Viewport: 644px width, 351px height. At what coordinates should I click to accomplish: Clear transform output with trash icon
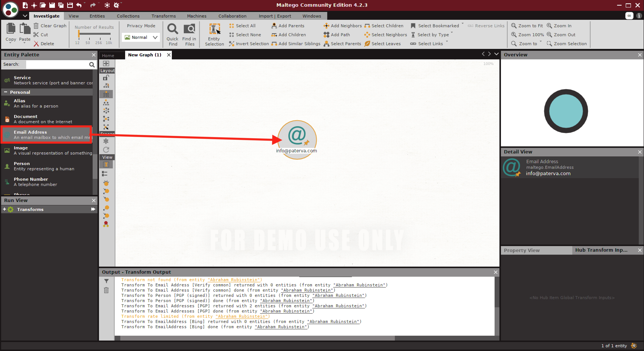tap(106, 290)
